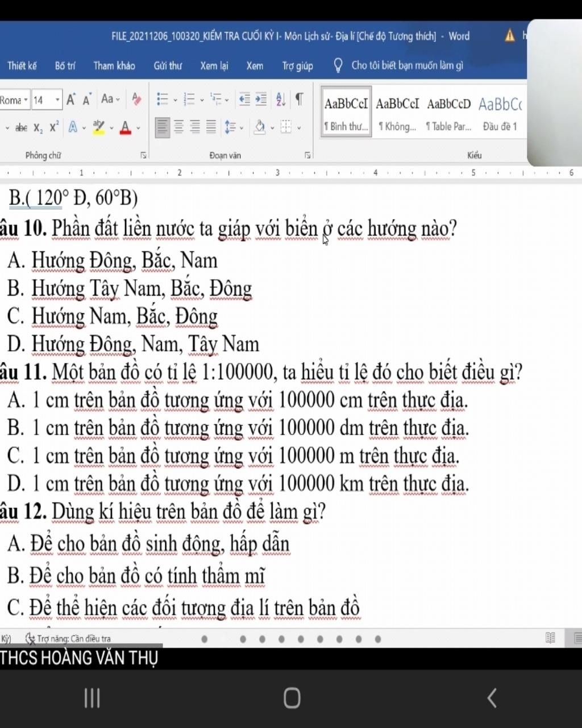Click the horizontal ruler
The width and height of the screenshot is (582, 728).
pyautogui.click(x=291, y=172)
